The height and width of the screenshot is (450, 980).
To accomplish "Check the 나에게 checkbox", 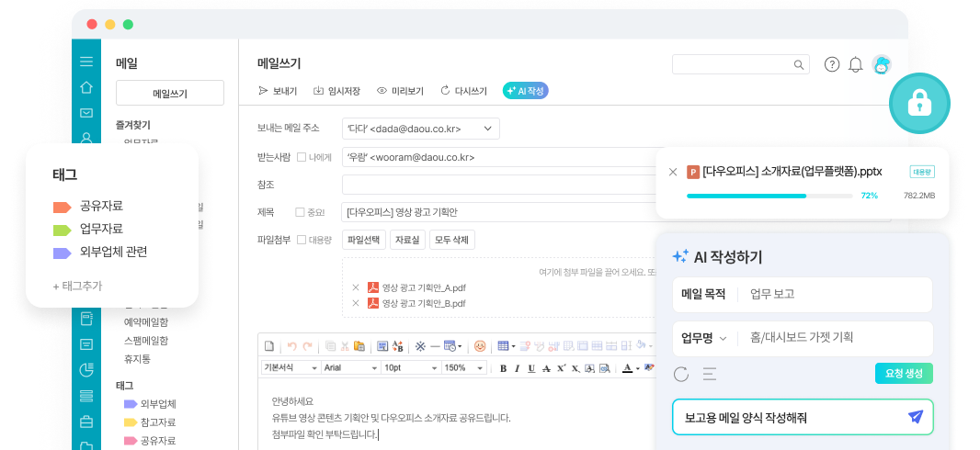I will (302, 157).
